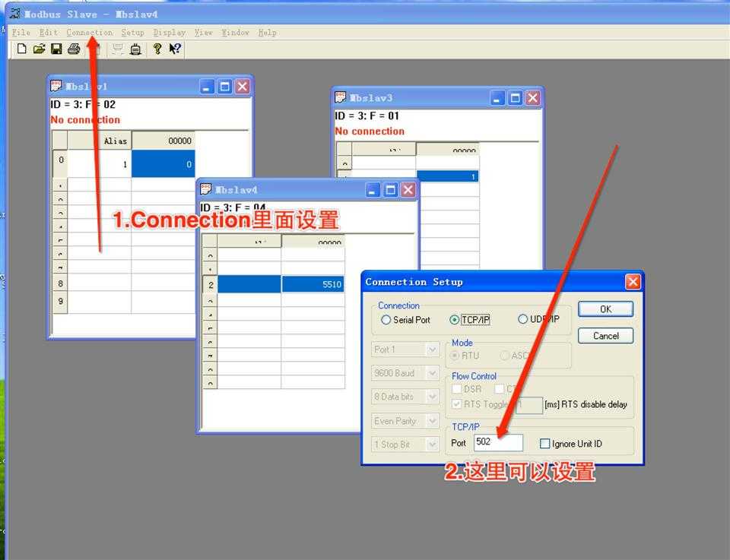Maximize the Mbslav4 child window
The height and width of the screenshot is (560, 730).
point(391,189)
